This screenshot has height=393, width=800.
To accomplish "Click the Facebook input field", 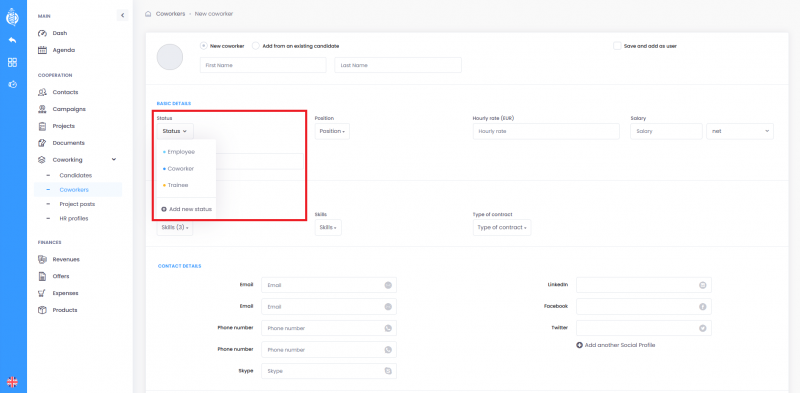I will point(644,307).
